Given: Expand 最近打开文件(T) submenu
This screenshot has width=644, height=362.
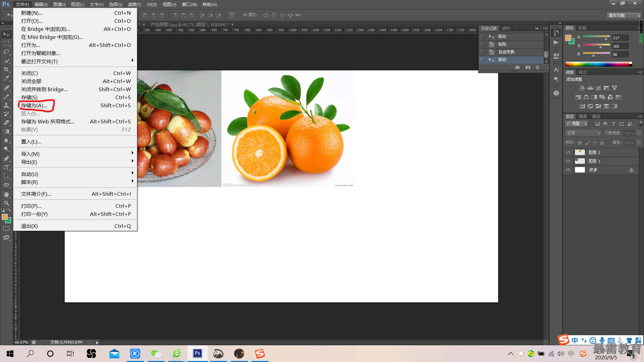Looking at the screenshot, I should tap(75, 61).
